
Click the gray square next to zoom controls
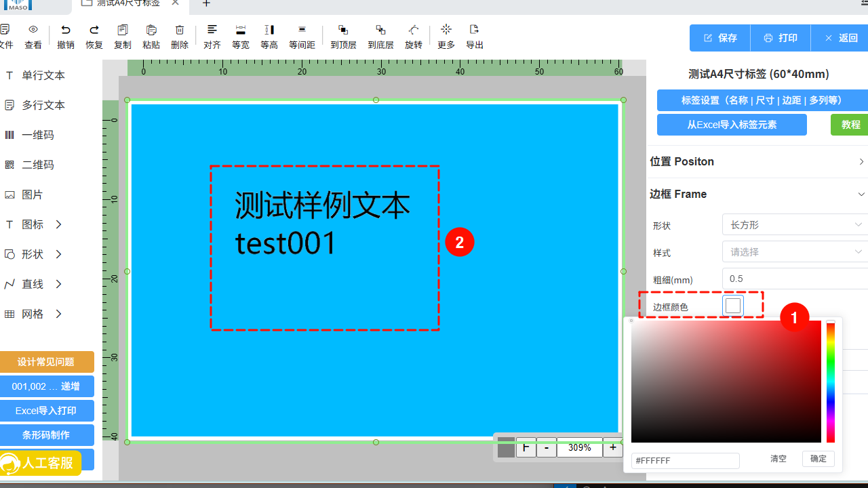[x=506, y=447]
